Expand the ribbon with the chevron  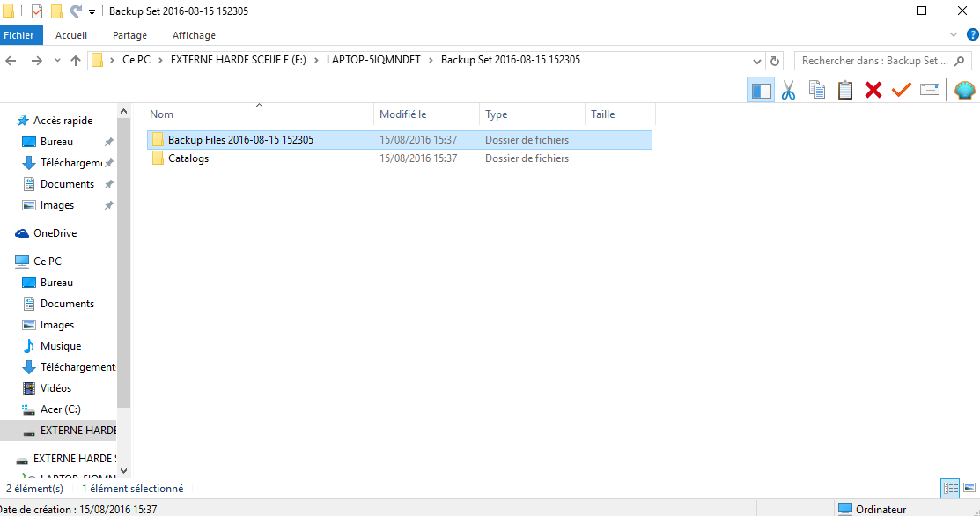click(x=953, y=35)
